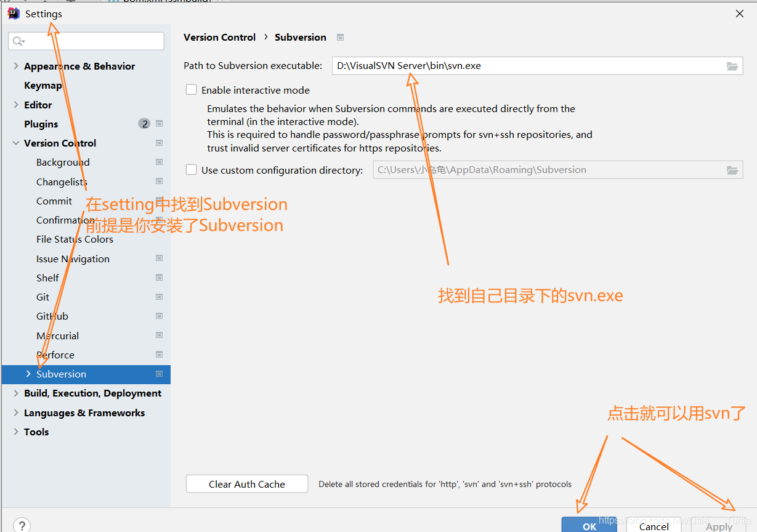Viewport: 757px width, 532px height.
Task: Click the settings search field
Action: pyautogui.click(x=86, y=41)
